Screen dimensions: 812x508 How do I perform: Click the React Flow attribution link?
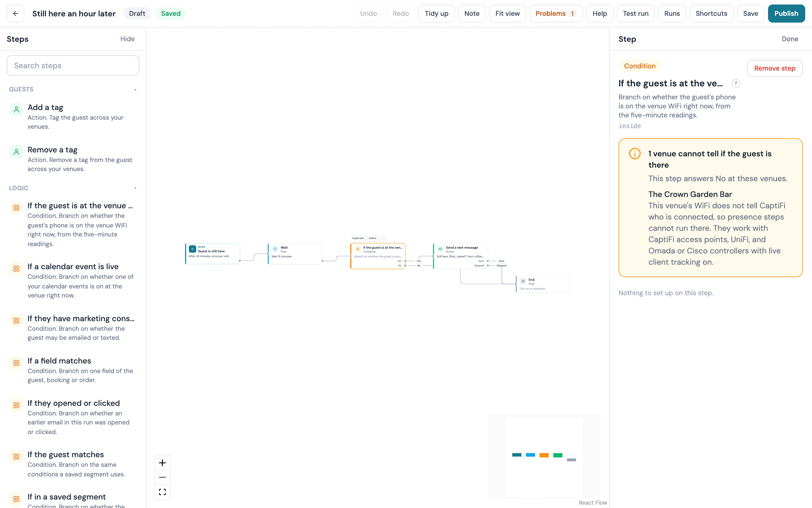tap(593, 503)
